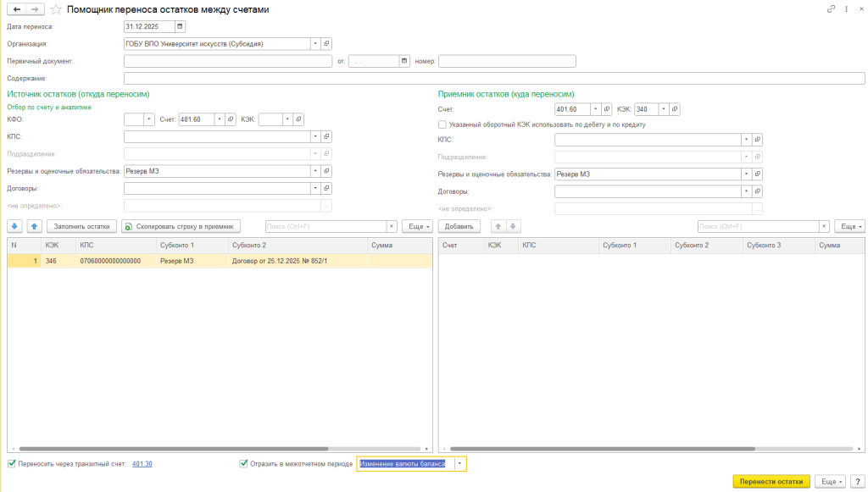Expand source Договоры dropdown
This screenshot has width=868, height=492.
[315, 189]
